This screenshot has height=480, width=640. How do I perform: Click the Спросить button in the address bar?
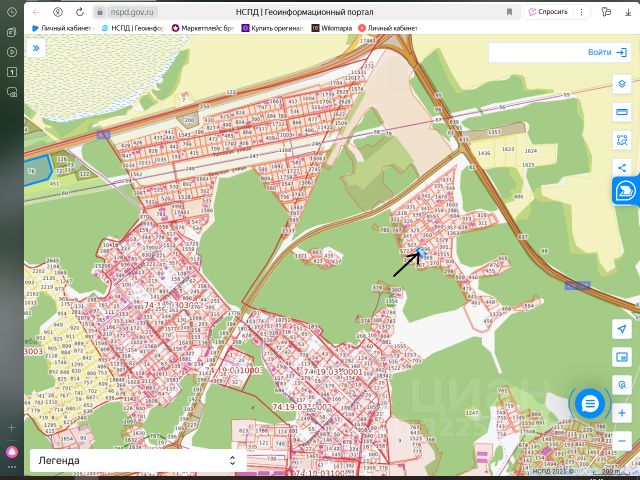tap(548, 12)
